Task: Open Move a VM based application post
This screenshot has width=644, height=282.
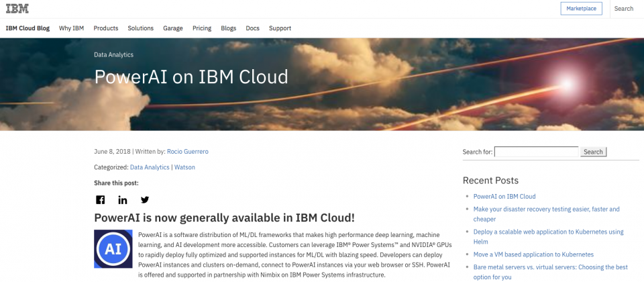Action: (533, 254)
